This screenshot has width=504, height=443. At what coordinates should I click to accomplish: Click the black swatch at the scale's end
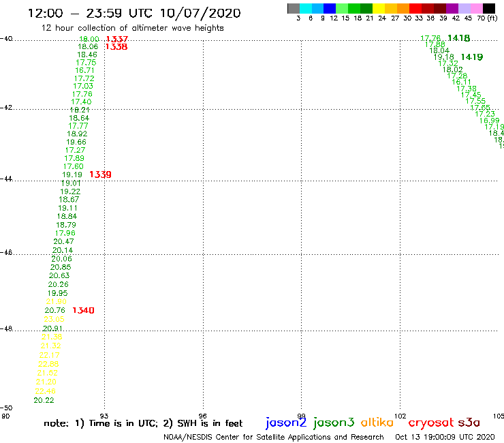click(488, 8)
